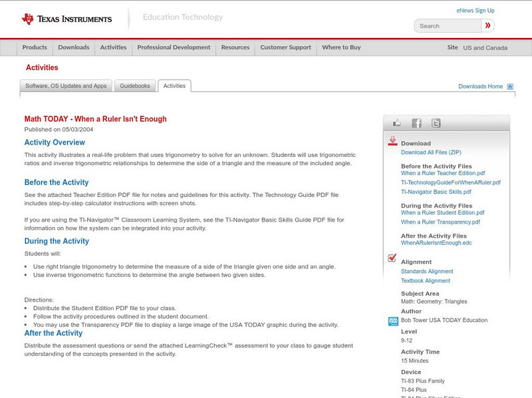Click the After the Activity heading
The height and width of the screenshot is (398, 532).
(x=53, y=333)
